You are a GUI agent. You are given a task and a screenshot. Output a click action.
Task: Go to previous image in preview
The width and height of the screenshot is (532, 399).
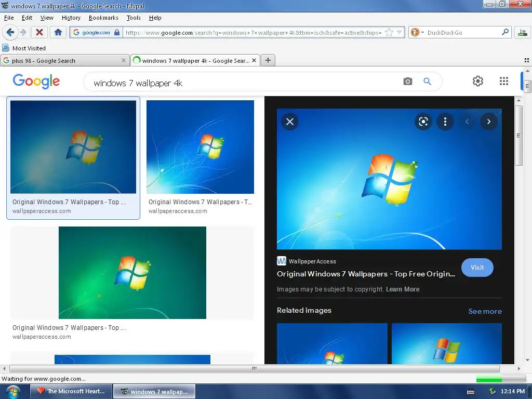[467, 122]
